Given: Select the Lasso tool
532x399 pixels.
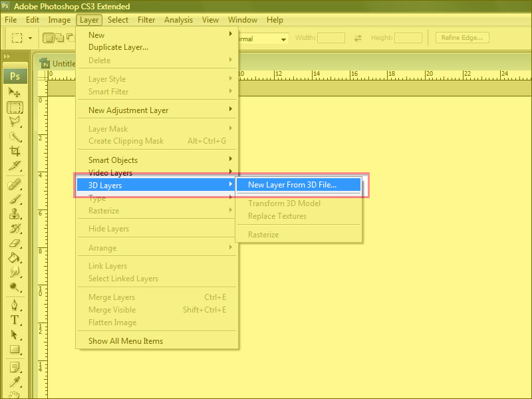Looking at the screenshot, I should (15, 122).
